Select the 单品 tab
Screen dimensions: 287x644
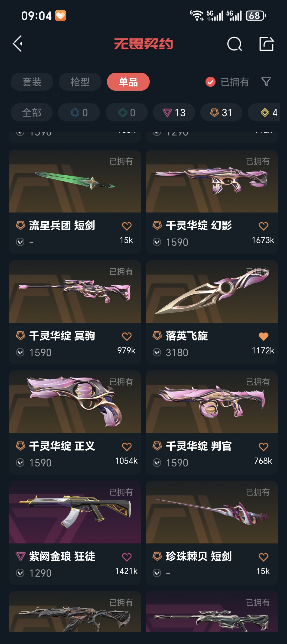(x=128, y=82)
